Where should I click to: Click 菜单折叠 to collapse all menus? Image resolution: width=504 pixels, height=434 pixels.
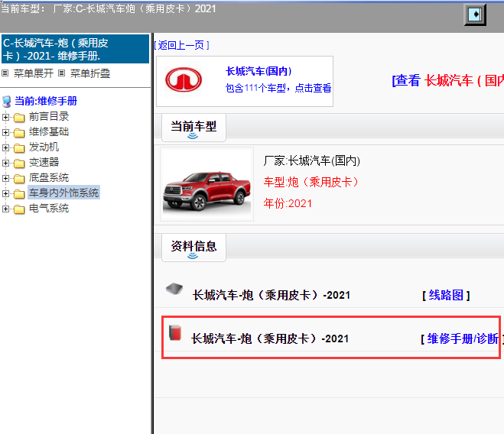(x=90, y=73)
